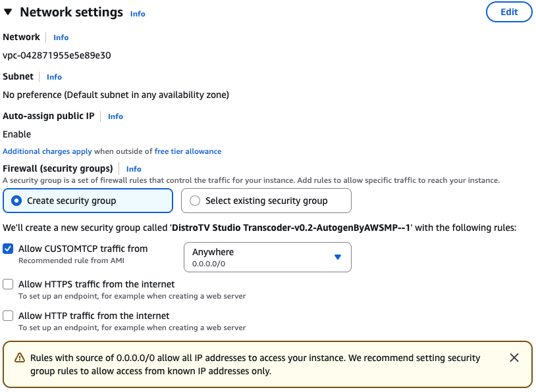
Task: Open the free tier allowance link
Action: (x=188, y=151)
